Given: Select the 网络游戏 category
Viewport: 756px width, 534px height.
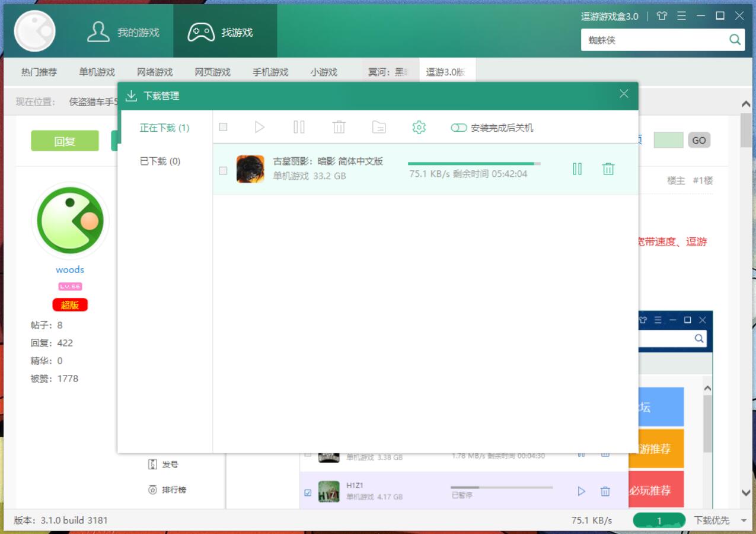Looking at the screenshot, I should pyautogui.click(x=155, y=72).
